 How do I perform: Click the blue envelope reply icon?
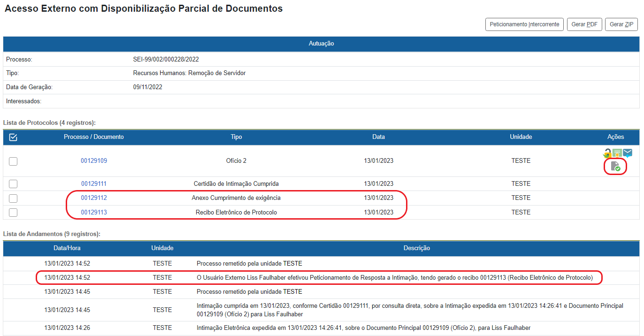tap(628, 153)
